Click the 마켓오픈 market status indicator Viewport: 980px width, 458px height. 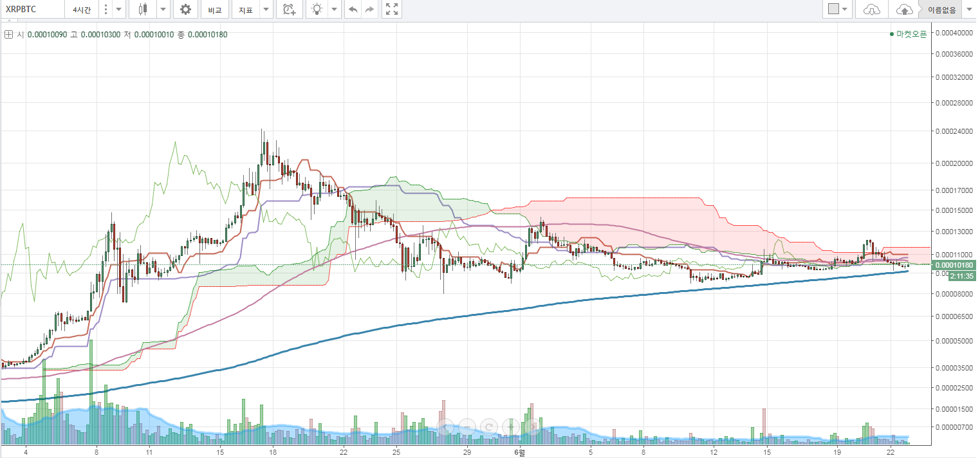pyautogui.click(x=908, y=34)
